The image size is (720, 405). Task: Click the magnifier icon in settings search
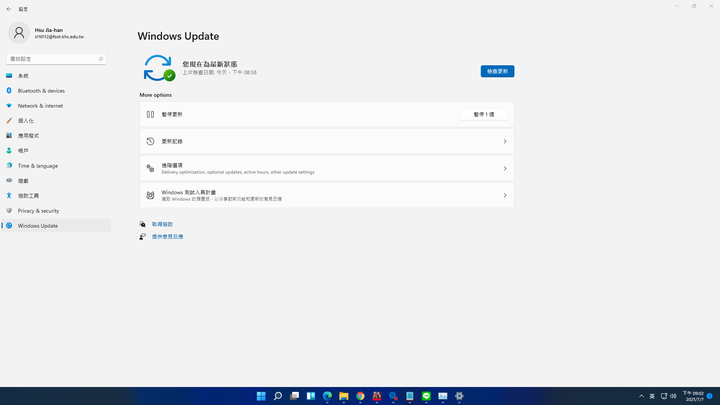pyautogui.click(x=101, y=59)
